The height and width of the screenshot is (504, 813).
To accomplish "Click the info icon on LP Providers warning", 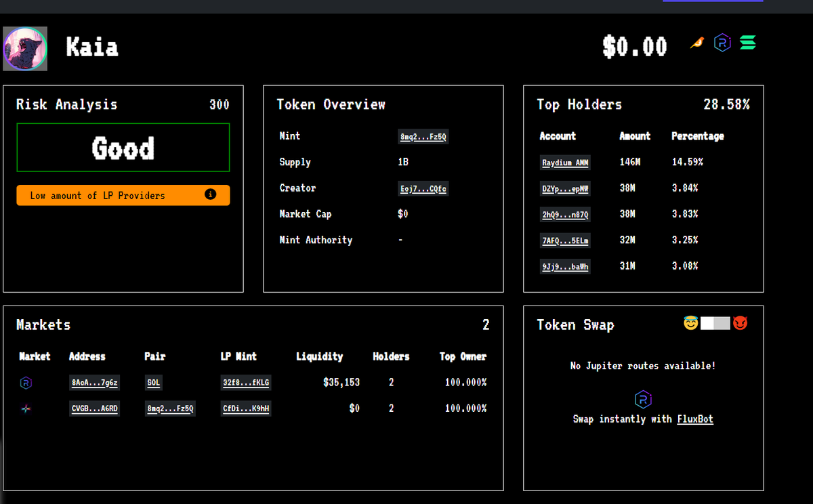I will (211, 194).
